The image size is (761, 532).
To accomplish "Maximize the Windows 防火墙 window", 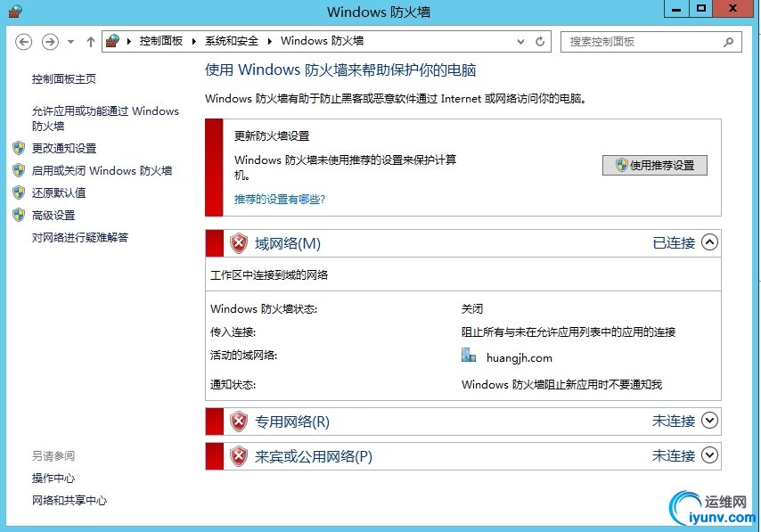I will (x=701, y=9).
